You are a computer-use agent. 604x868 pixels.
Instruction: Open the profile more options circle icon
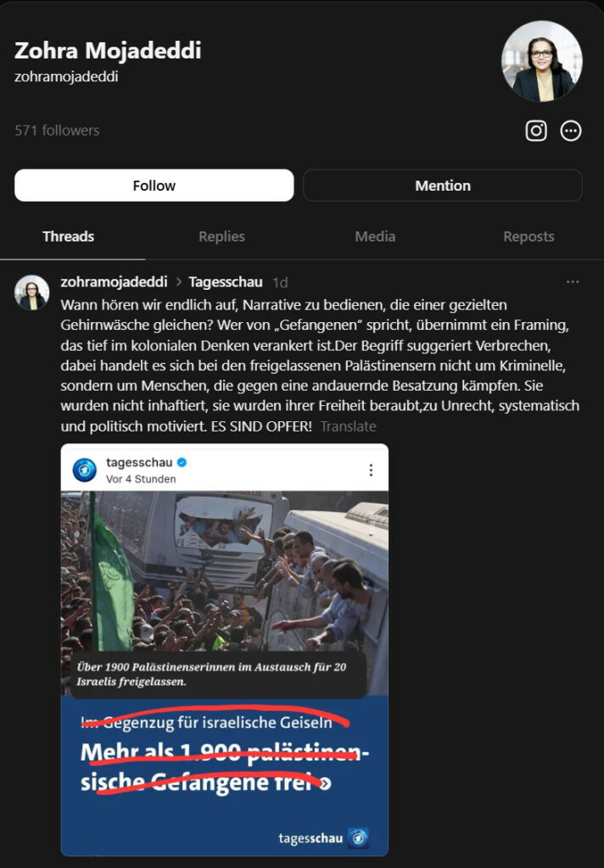[x=571, y=131]
